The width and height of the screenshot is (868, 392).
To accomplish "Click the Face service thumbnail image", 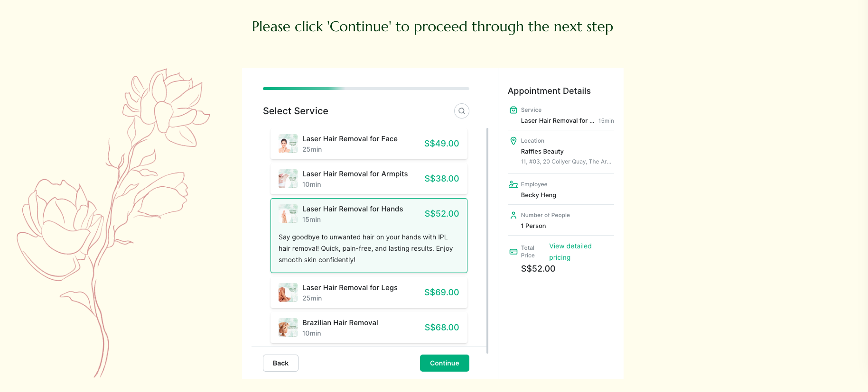I will 288,143.
